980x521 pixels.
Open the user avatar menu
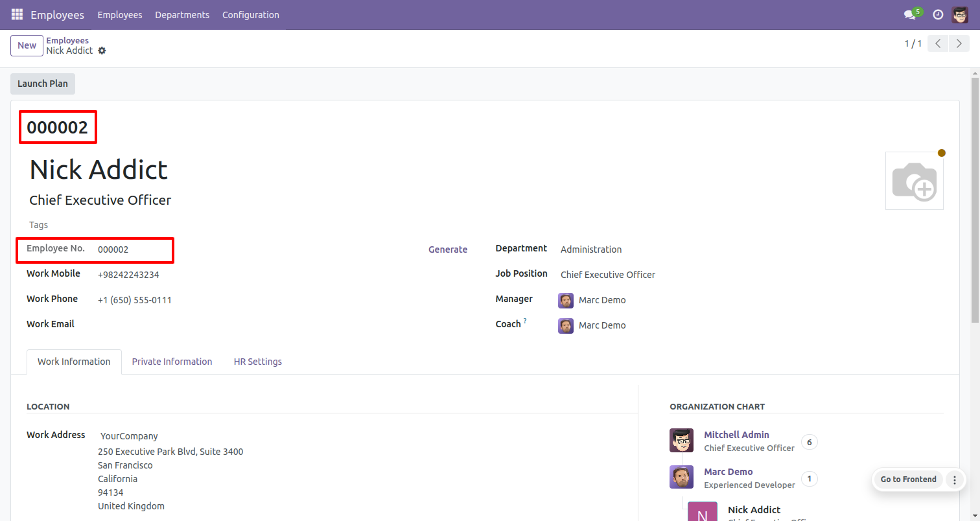pyautogui.click(x=960, y=14)
